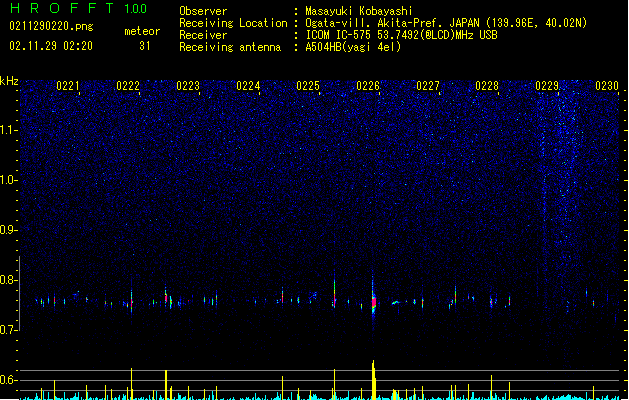Click the "Receiver" field label
This screenshot has height=400, width=629.
pos(203,35)
